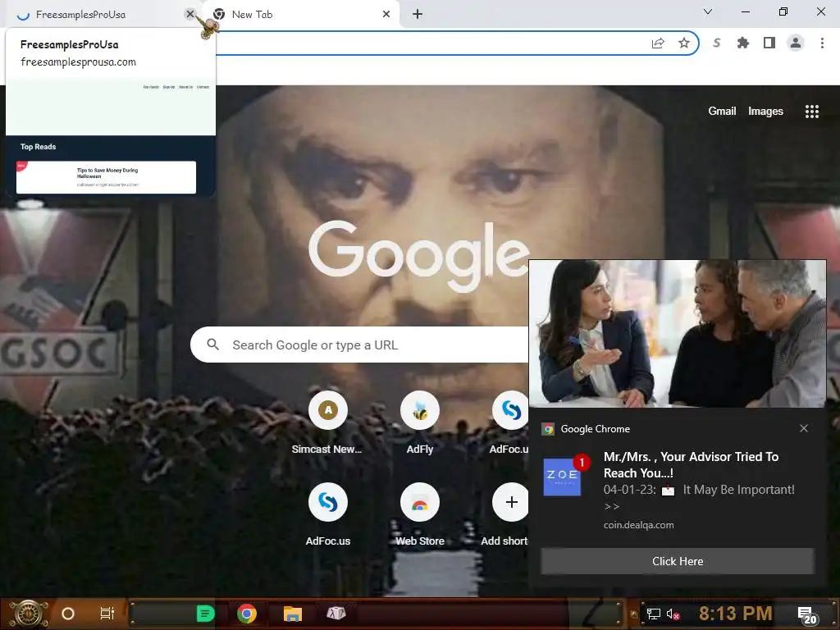Open Task View on the taskbar
The height and width of the screenshot is (630, 840).
[x=107, y=614]
